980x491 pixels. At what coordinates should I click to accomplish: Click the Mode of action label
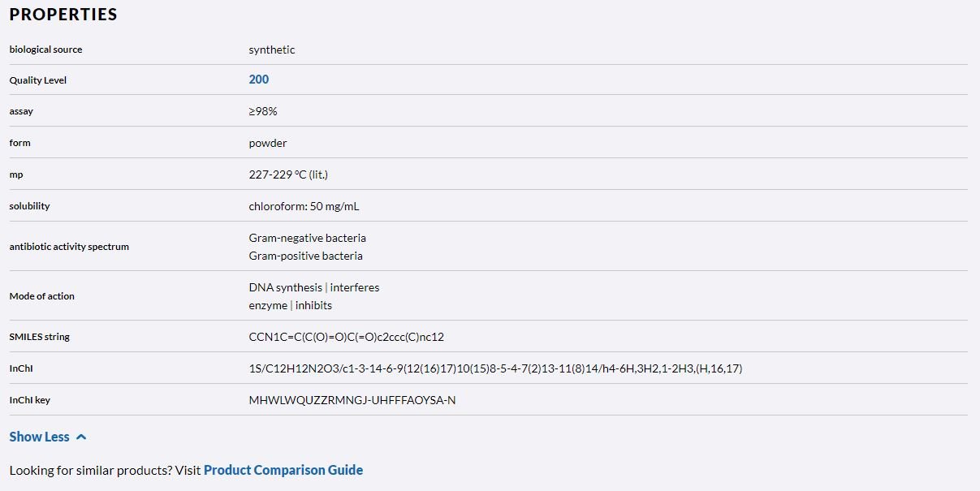[41, 296]
